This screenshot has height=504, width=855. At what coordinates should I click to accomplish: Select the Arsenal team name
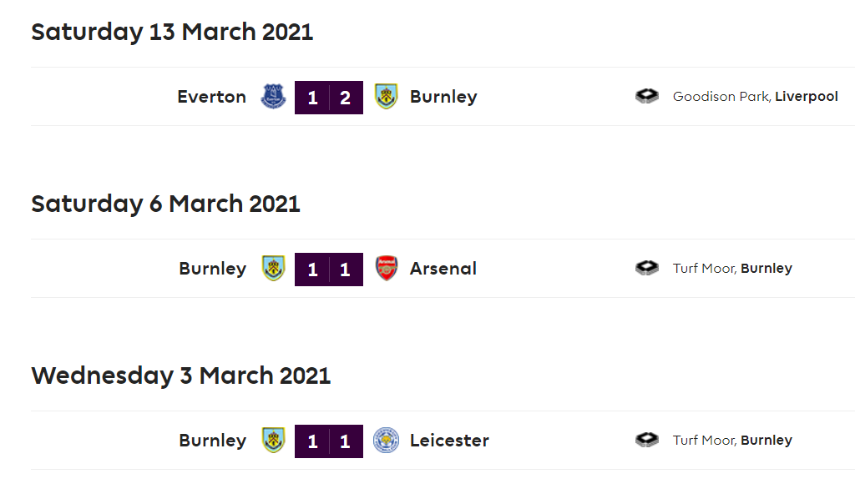click(443, 269)
